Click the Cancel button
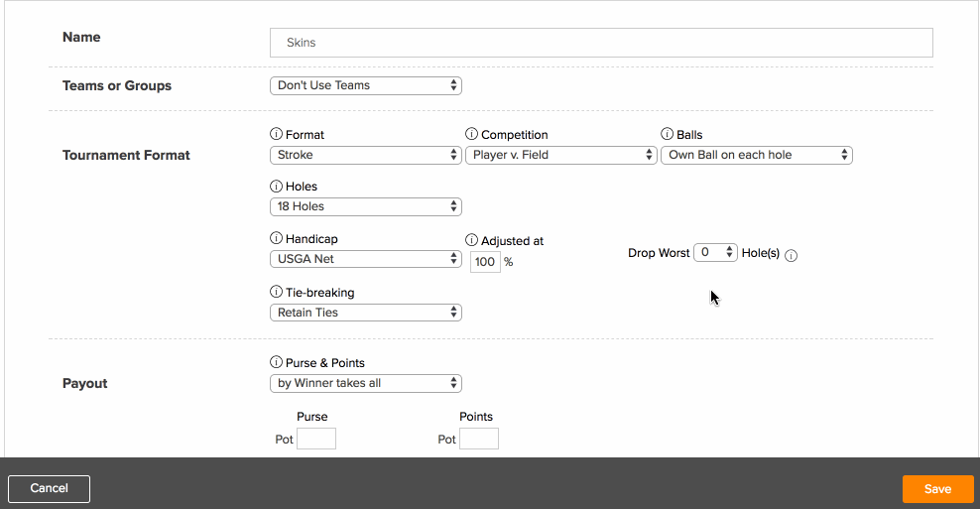 pyautogui.click(x=49, y=489)
